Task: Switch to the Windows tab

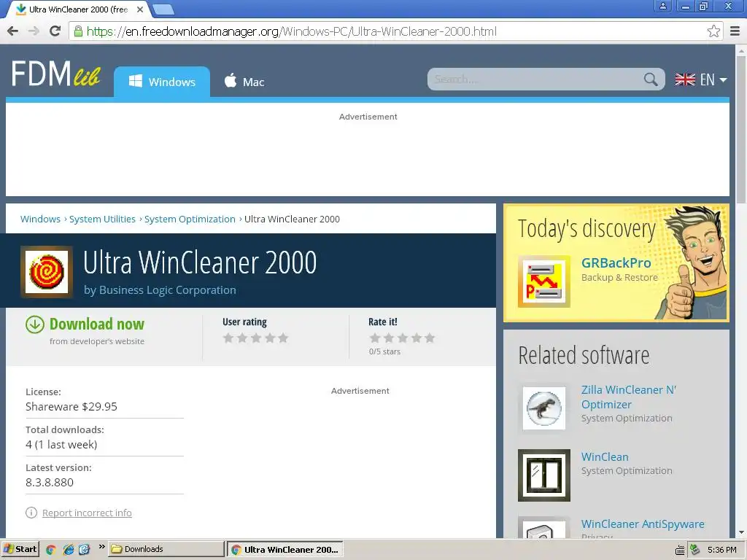Action: (x=162, y=82)
